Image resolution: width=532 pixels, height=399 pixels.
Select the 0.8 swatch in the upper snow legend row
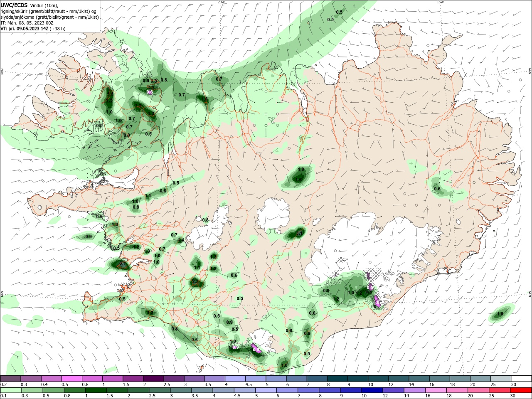(92, 379)
